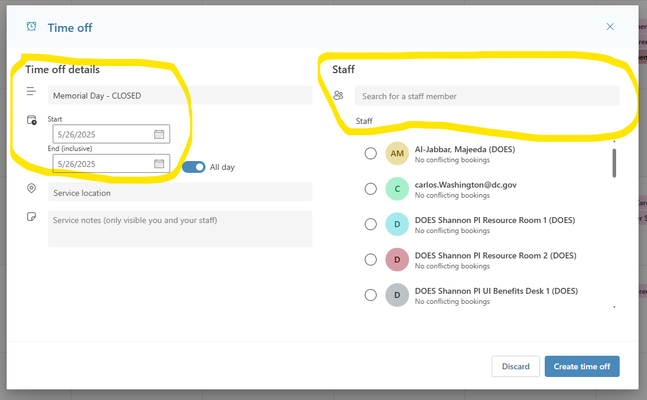647x400 pixels.
Task: Select Resource Room 2 radio button
Action: tap(371, 260)
